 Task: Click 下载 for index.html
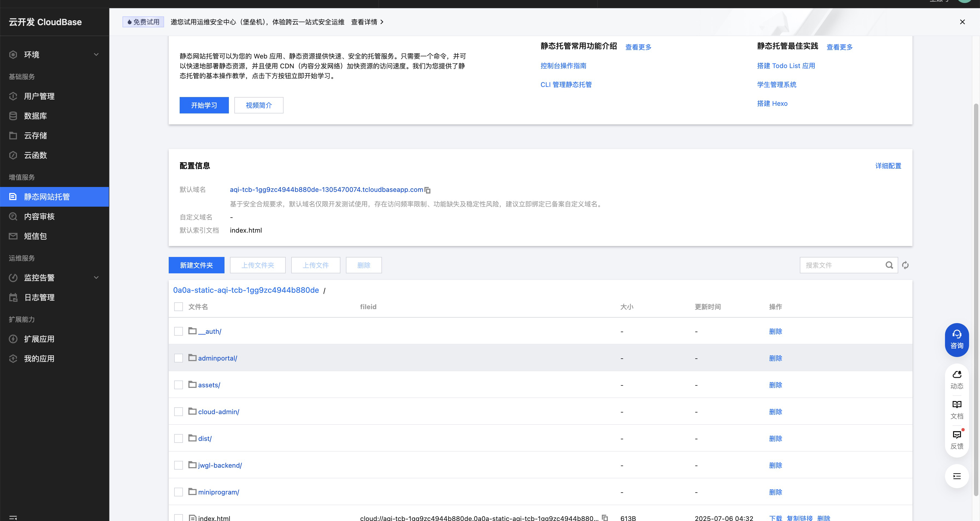(x=775, y=518)
